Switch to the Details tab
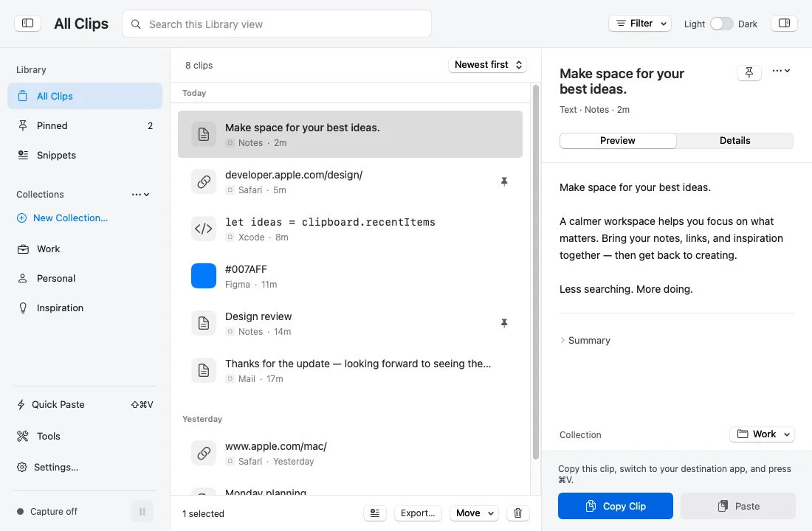Viewport: 812px width, 531px height. tap(734, 140)
